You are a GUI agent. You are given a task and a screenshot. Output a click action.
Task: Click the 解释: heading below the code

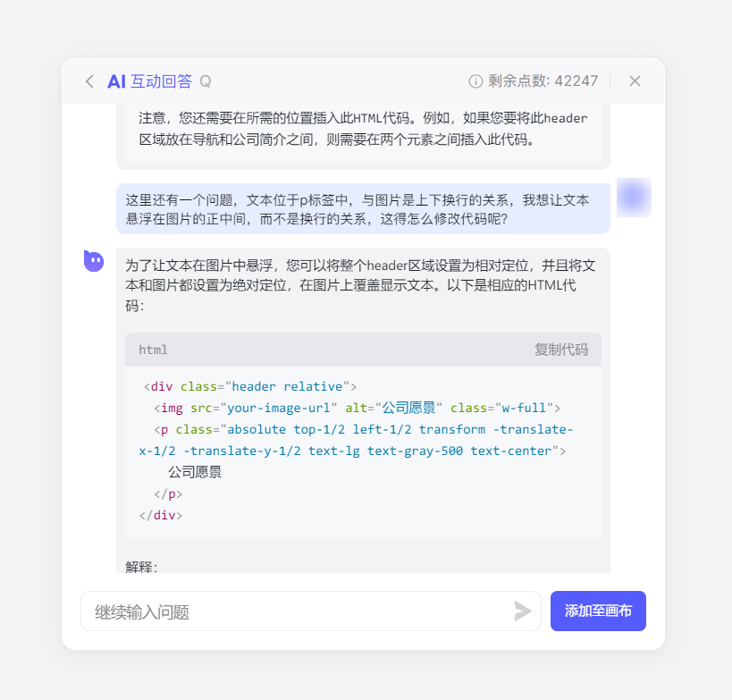[142, 567]
